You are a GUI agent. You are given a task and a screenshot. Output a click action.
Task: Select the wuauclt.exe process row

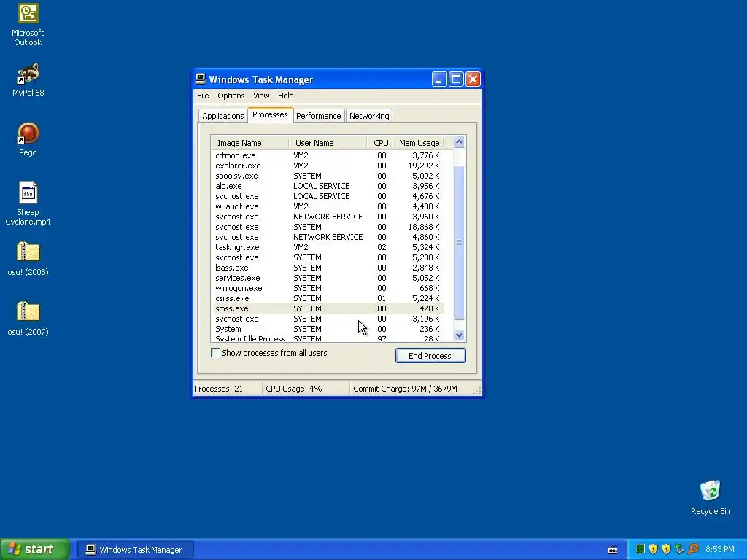point(328,206)
